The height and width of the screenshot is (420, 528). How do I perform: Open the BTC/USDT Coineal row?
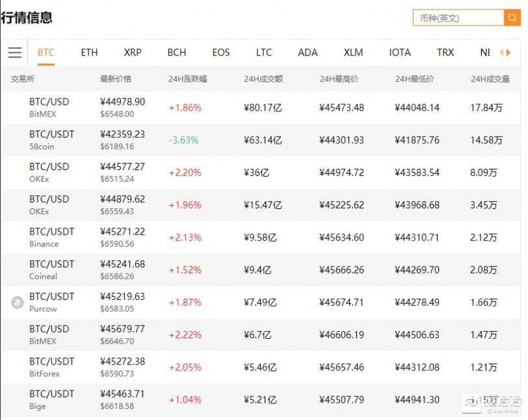pyautogui.click(x=260, y=270)
